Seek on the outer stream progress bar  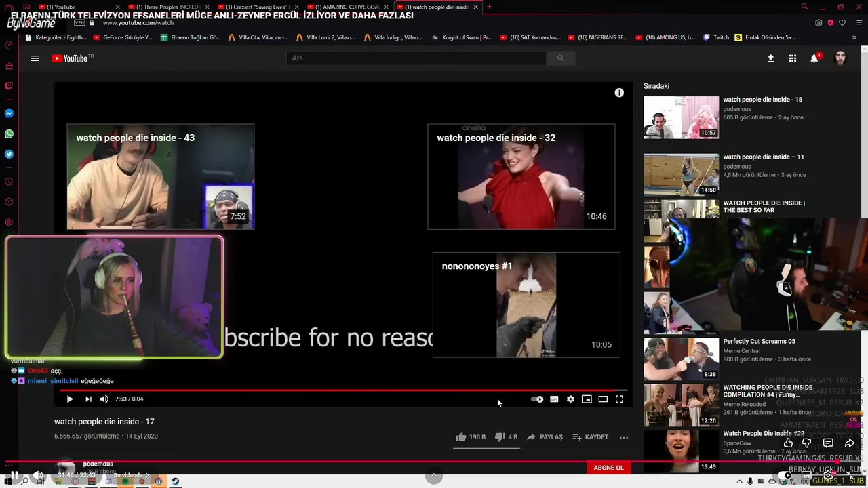coord(434,462)
